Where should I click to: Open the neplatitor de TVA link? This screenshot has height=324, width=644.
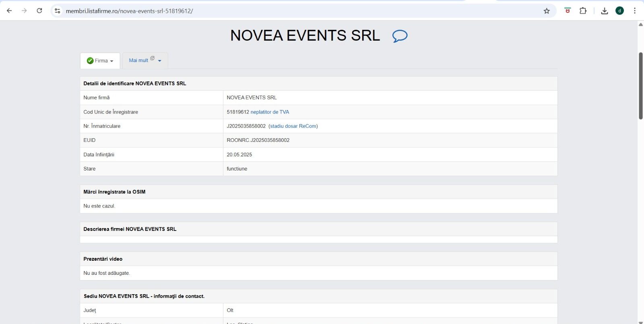click(x=270, y=112)
